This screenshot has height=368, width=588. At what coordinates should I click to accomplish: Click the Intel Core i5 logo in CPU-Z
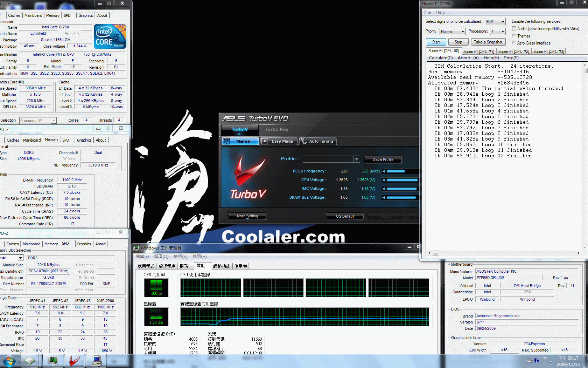(x=110, y=36)
